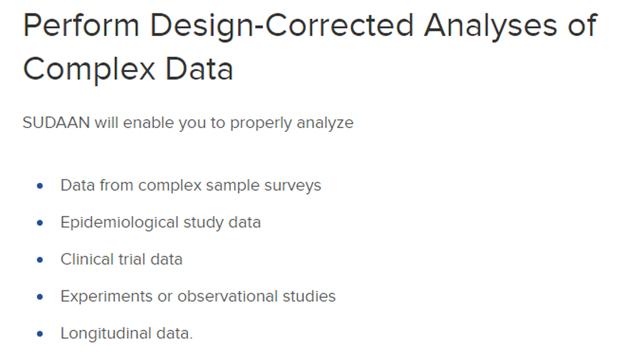Click the word "Design-Corrected" in the heading
The image size is (631, 364).
(282, 26)
